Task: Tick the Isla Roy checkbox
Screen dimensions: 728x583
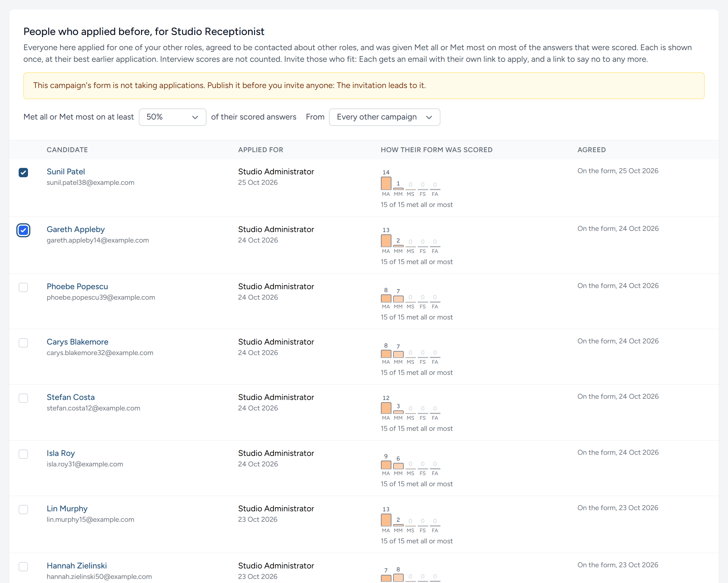Action: click(x=23, y=454)
